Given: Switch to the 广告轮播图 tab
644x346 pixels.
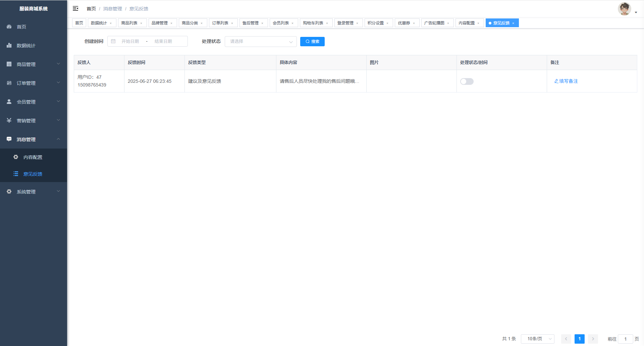Looking at the screenshot, I should point(434,23).
